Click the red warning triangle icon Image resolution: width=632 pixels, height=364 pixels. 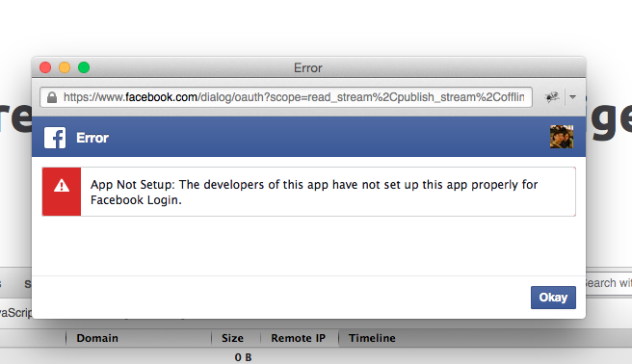(62, 186)
